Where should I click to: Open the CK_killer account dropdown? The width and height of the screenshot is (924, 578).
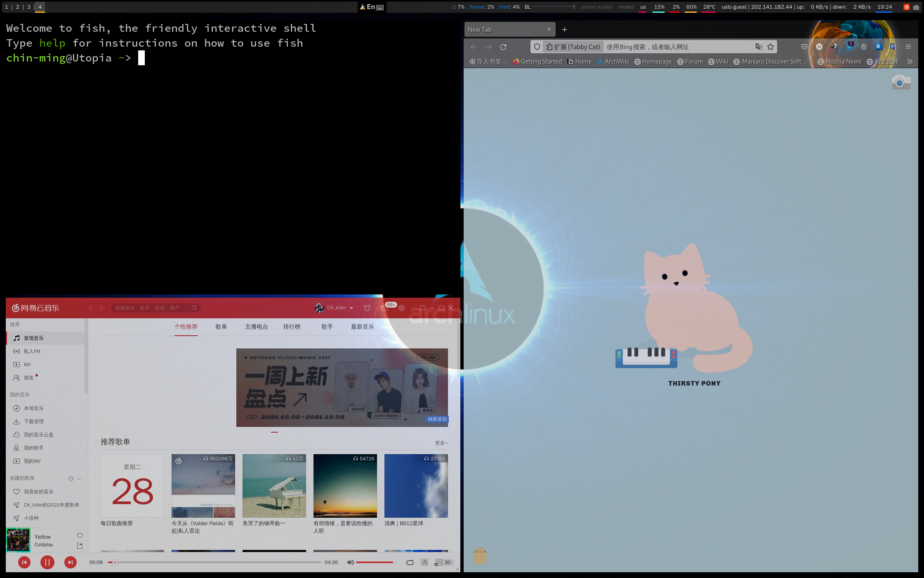pos(334,308)
